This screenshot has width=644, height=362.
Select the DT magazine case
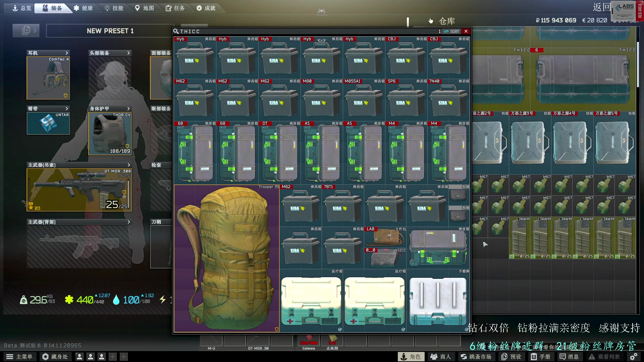279,153
